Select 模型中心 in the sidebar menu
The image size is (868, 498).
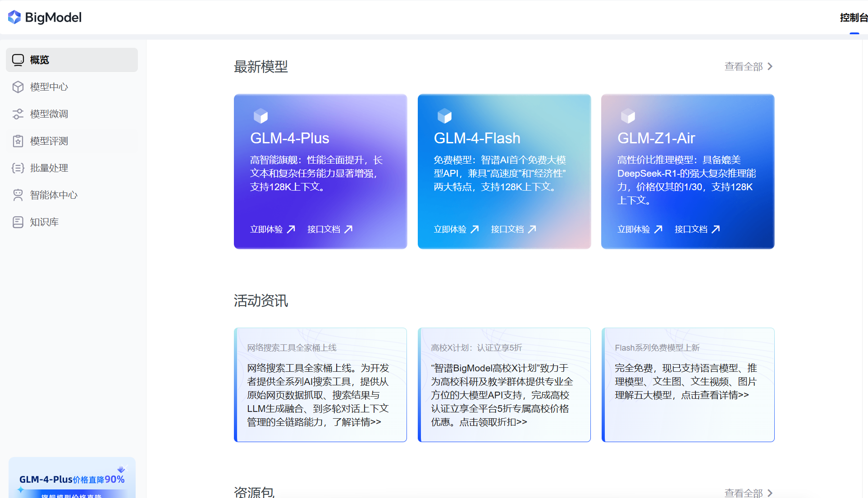click(x=49, y=87)
